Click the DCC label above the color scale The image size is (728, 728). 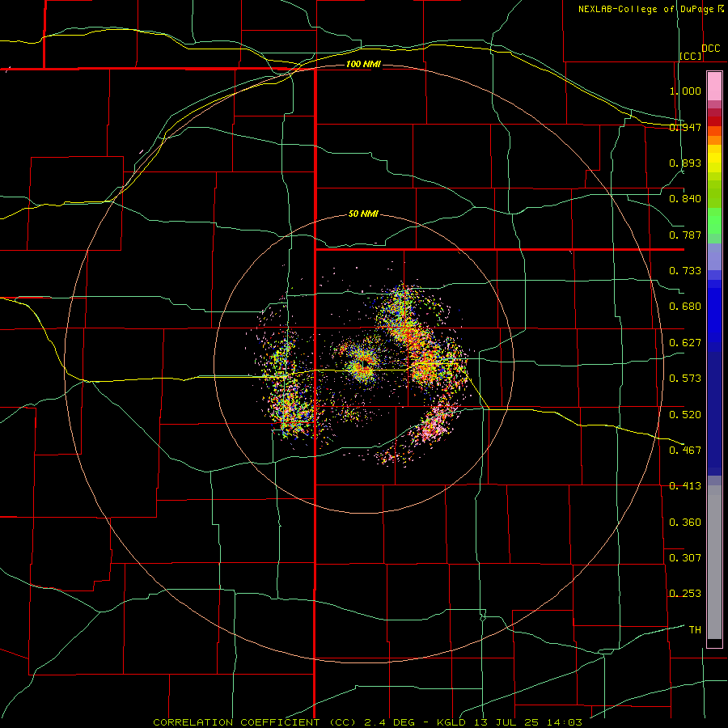click(710, 49)
